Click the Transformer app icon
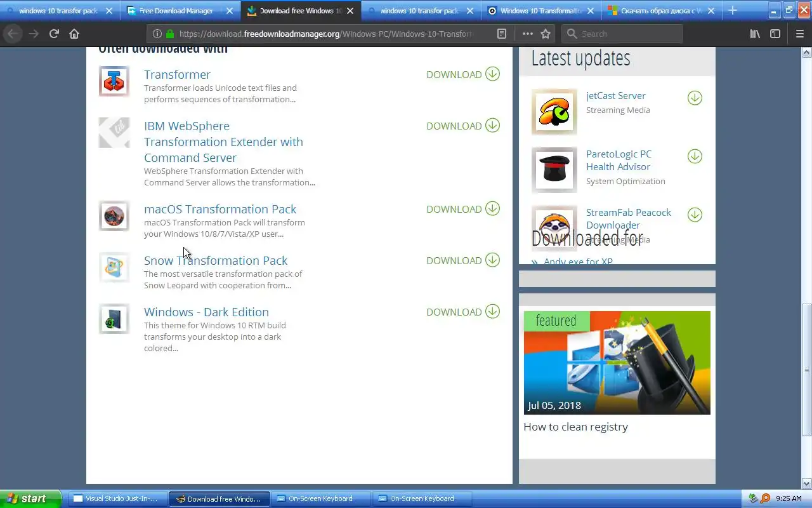 click(114, 81)
